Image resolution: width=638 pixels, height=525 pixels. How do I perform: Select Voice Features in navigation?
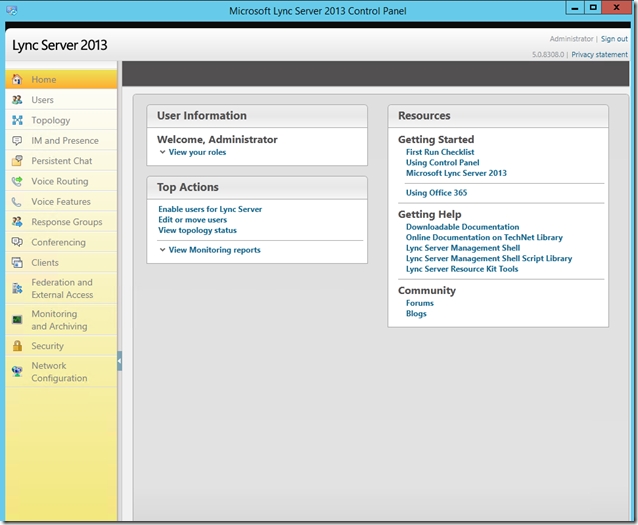coord(61,201)
